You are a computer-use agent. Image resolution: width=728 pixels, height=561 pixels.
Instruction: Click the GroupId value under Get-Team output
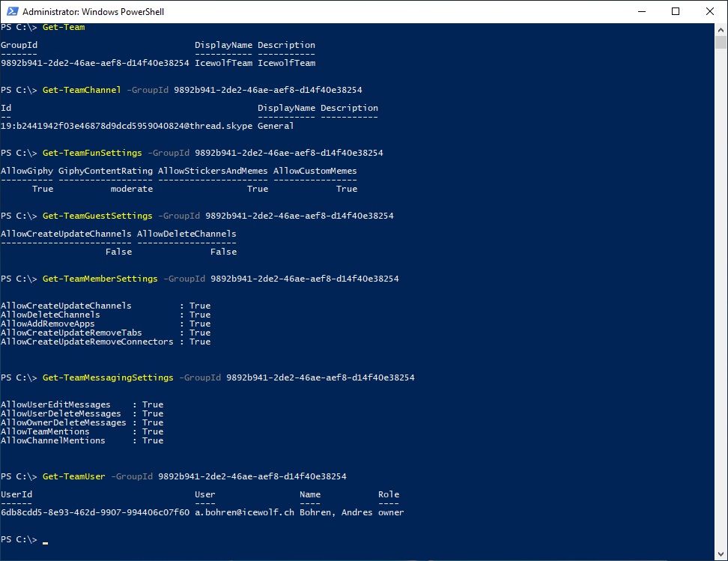[95, 63]
